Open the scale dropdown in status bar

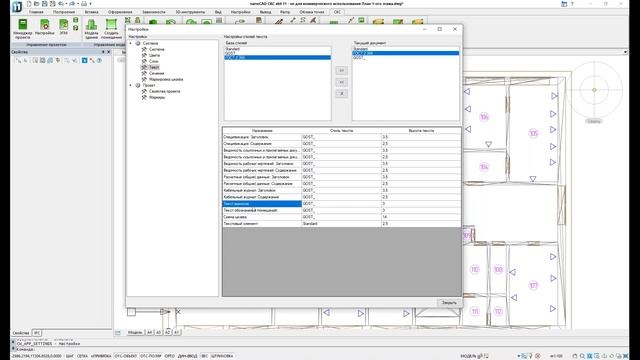coord(556,356)
